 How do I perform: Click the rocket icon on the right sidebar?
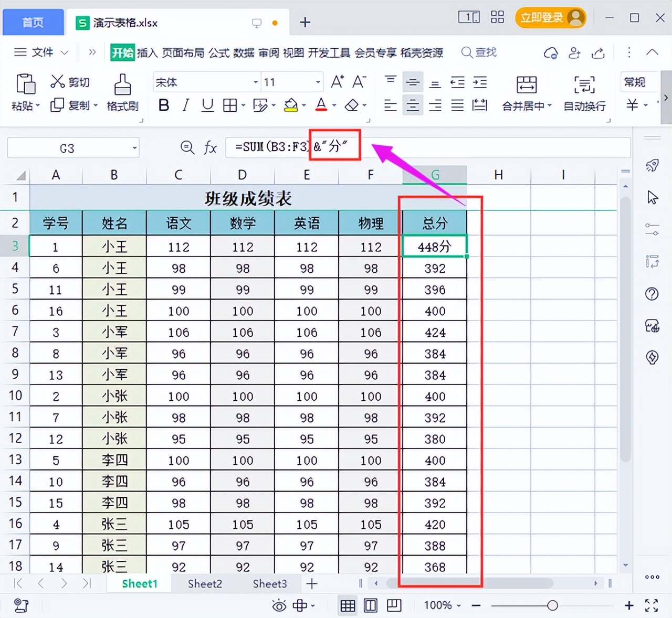coord(652,165)
